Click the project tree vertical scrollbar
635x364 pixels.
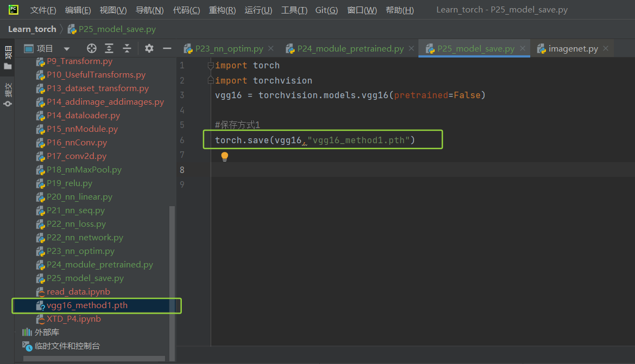172,283
